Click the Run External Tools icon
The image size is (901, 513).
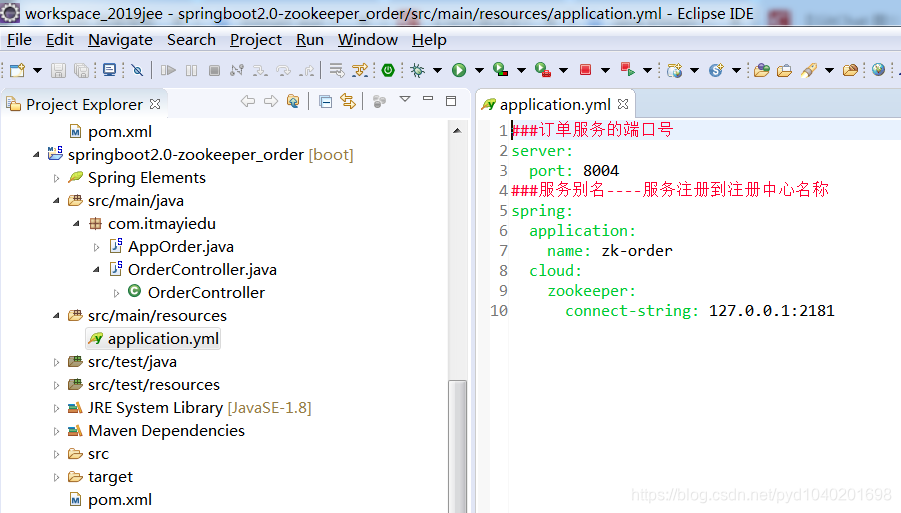point(543,70)
